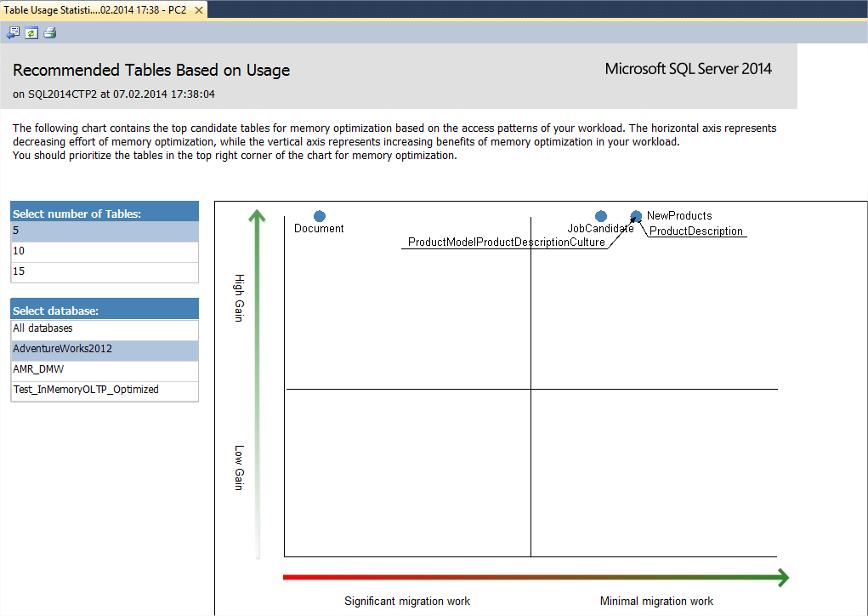
Task: Click the 'Significant migration work' axis label
Action: tap(407, 601)
